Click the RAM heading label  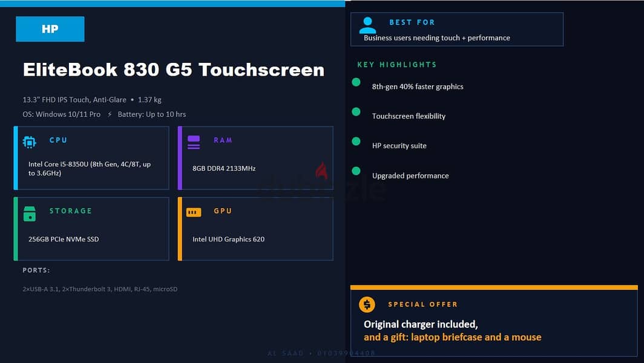[x=223, y=140]
